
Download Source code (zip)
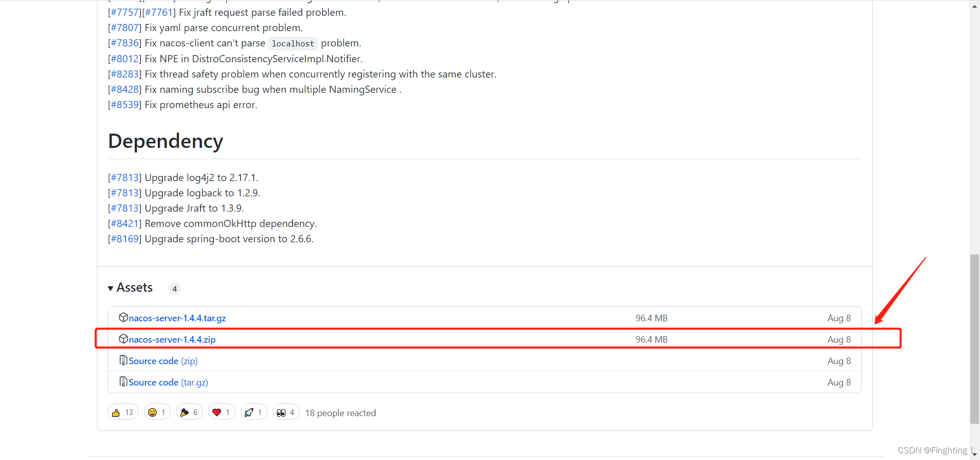[x=163, y=361]
